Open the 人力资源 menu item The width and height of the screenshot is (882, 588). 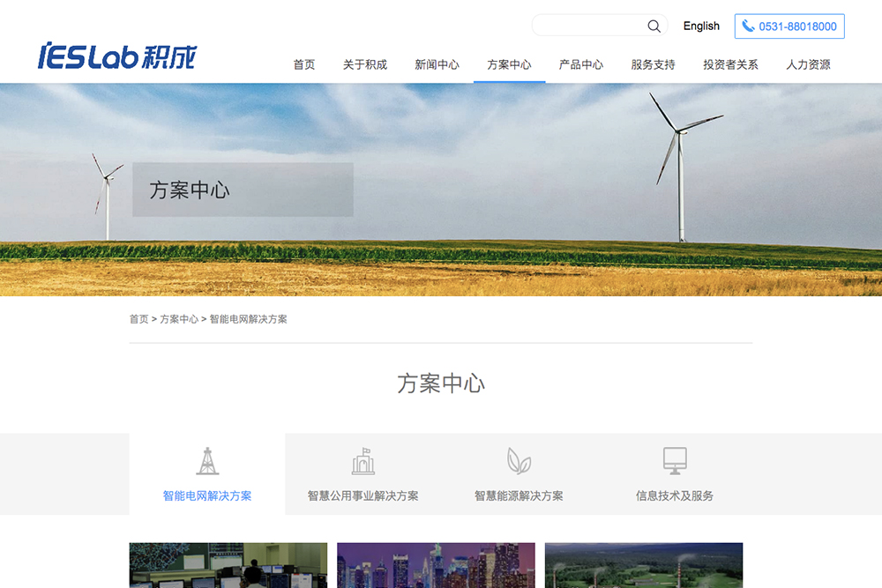click(x=808, y=64)
